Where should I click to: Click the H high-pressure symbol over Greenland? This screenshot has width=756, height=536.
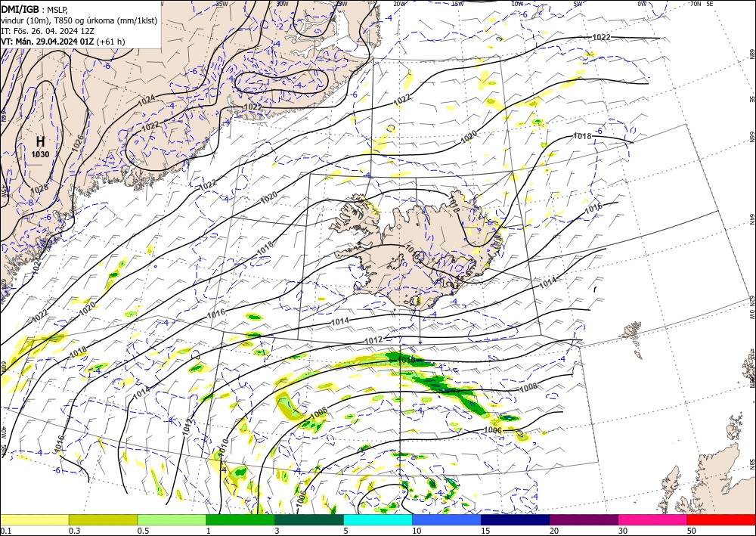[x=41, y=141]
